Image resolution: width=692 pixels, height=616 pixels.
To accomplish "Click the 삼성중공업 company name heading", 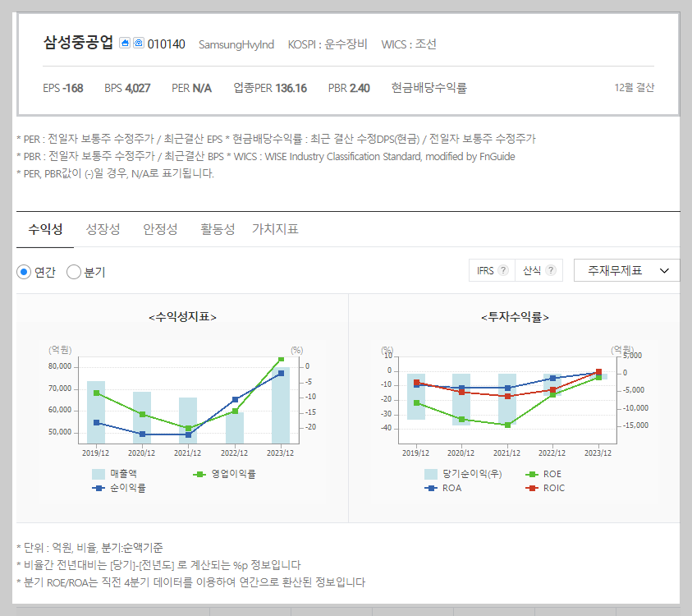I will (78, 43).
